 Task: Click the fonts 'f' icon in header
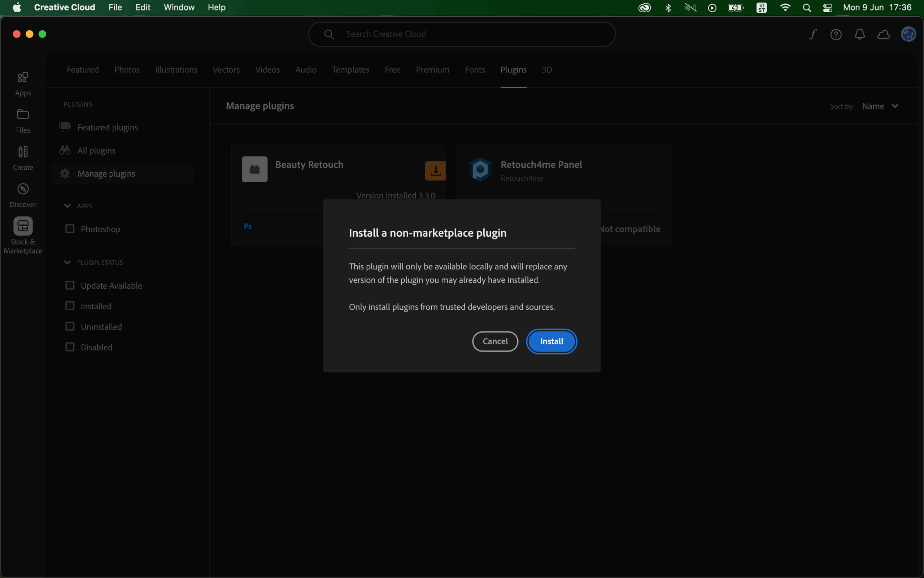[813, 34]
